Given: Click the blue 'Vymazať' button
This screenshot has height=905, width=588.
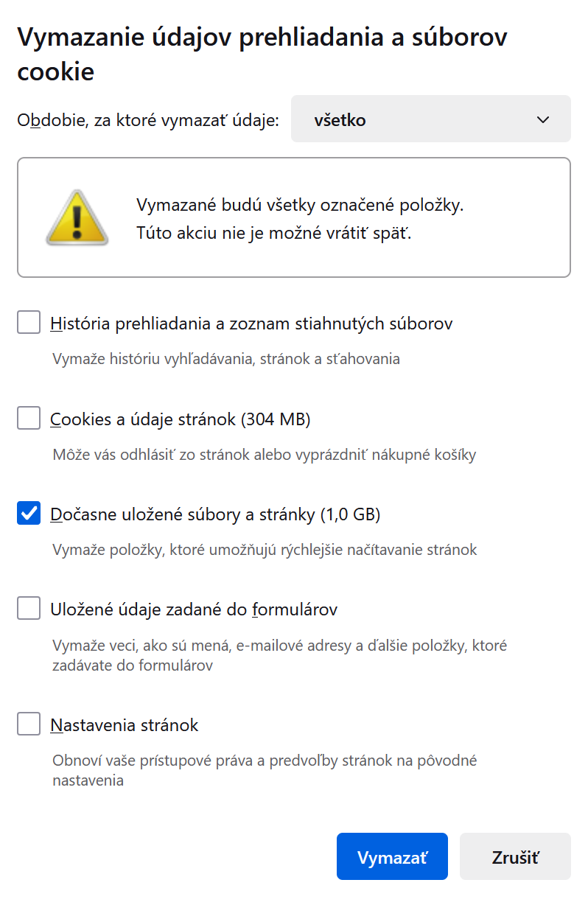Looking at the screenshot, I should (392, 856).
